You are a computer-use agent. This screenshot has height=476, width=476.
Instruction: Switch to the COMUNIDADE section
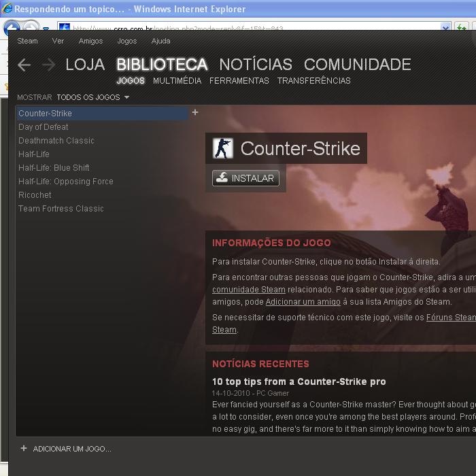tap(357, 65)
